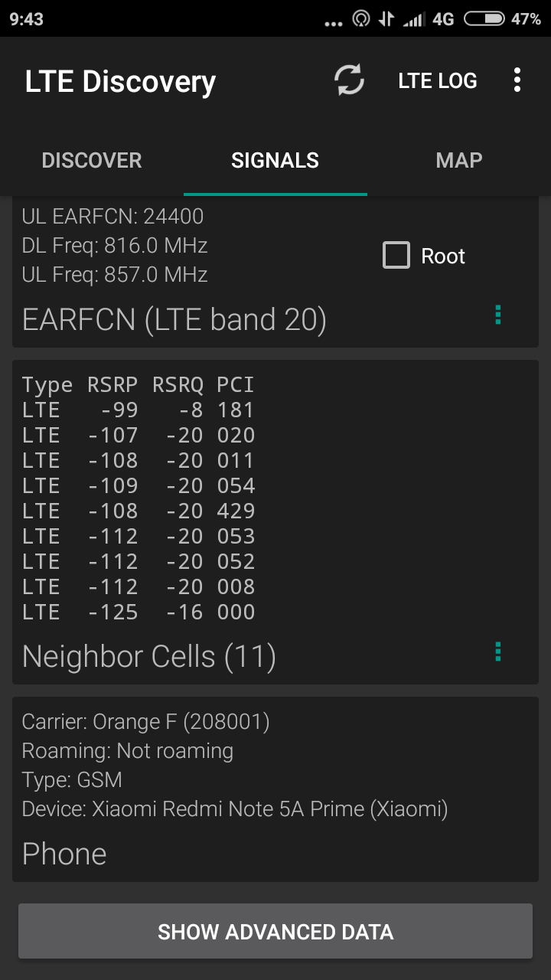Tap the refresh icon in the toolbar

coord(350,80)
